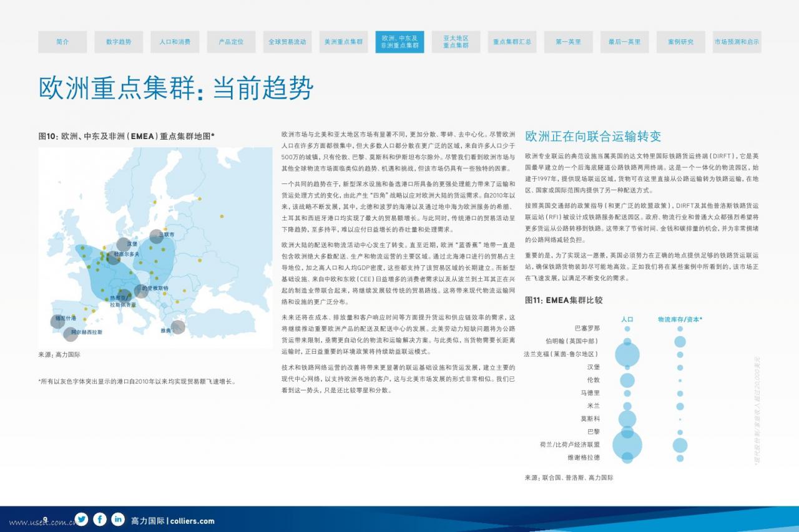Open the 亚太地区重点集群 tab
The width and height of the screenshot is (799, 532).
pos(456,42)
